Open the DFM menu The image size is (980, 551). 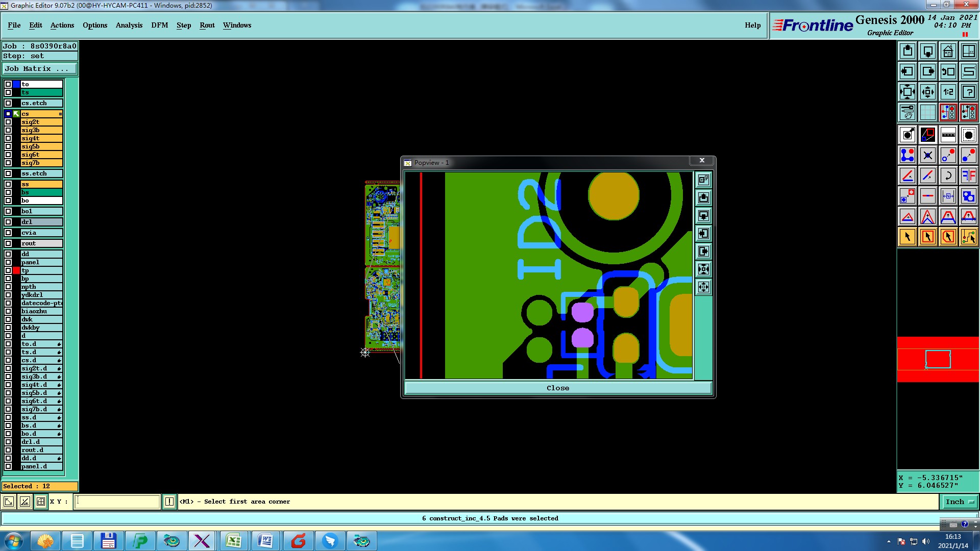point(159,25)
